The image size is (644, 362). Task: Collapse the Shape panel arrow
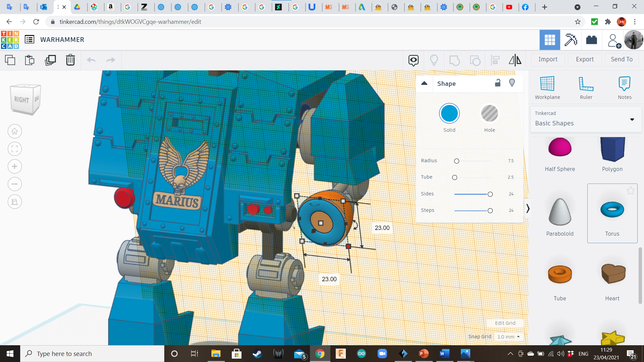[424, 83]
